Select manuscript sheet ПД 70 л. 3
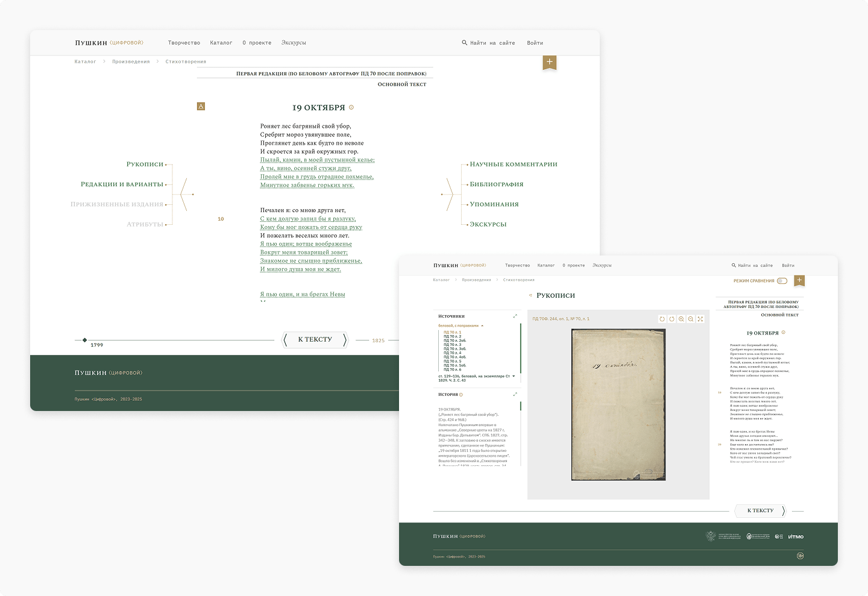 pos(452,345)
